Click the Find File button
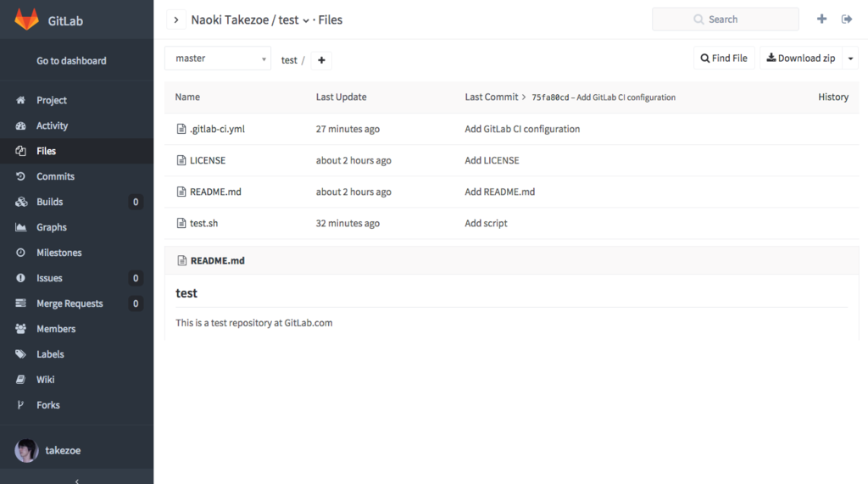Image resolution: width=868 pixels, height=484 pixels. 724,58
